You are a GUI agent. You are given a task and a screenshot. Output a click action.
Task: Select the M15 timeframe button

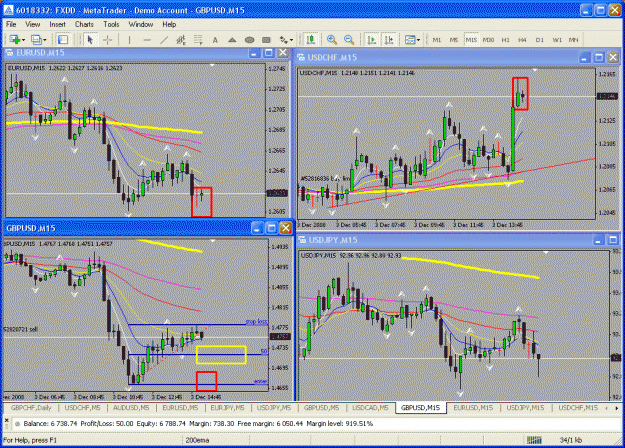(471, 40)
